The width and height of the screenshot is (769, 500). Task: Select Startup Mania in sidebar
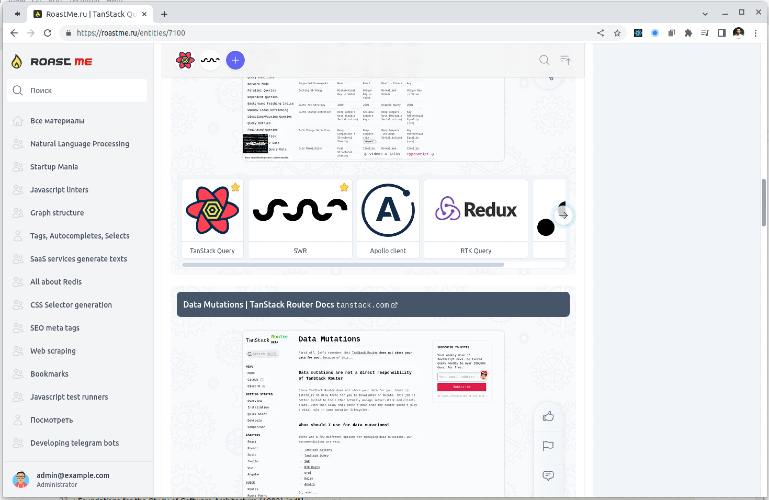54,167
